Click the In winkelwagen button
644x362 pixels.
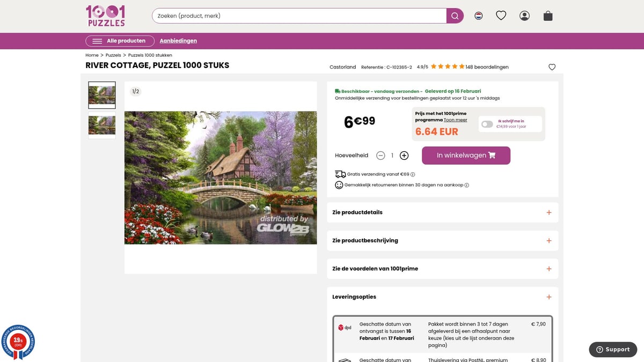(x=466, y=156)
